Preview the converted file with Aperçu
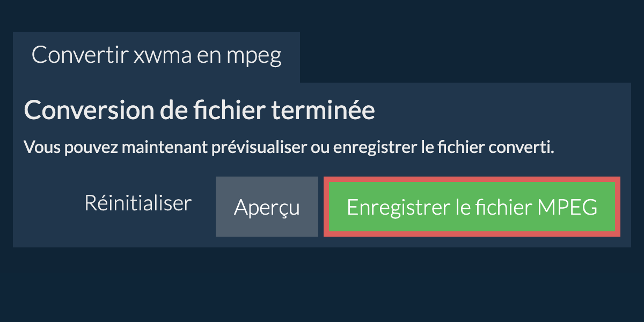 (x=267, y=207)
